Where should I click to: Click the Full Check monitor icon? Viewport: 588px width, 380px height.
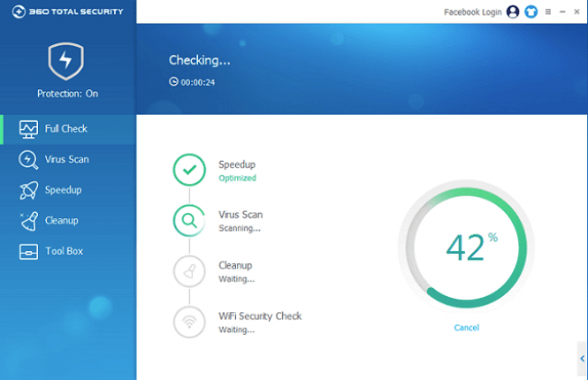coord(28,129)
